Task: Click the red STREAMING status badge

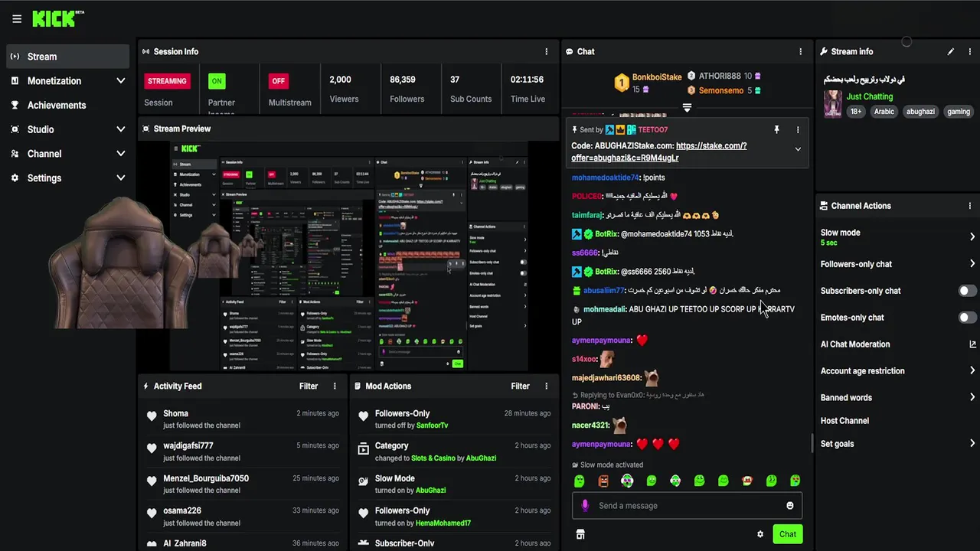Action: tap(167, 81)
